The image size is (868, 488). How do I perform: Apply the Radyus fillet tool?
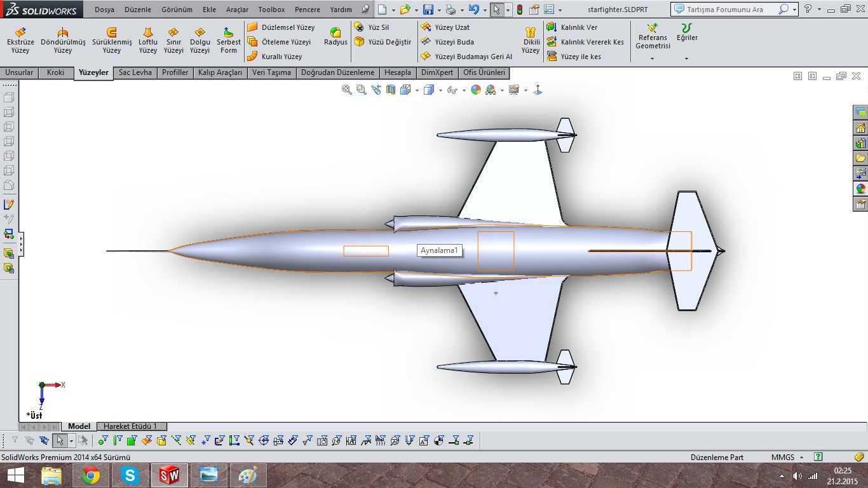click(x=336, y=37)
